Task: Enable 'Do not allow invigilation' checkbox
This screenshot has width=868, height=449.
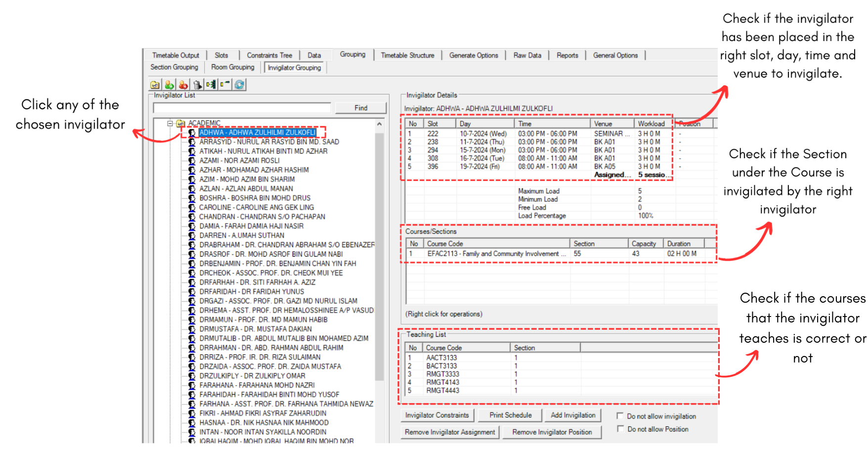Action: [620, 416]
